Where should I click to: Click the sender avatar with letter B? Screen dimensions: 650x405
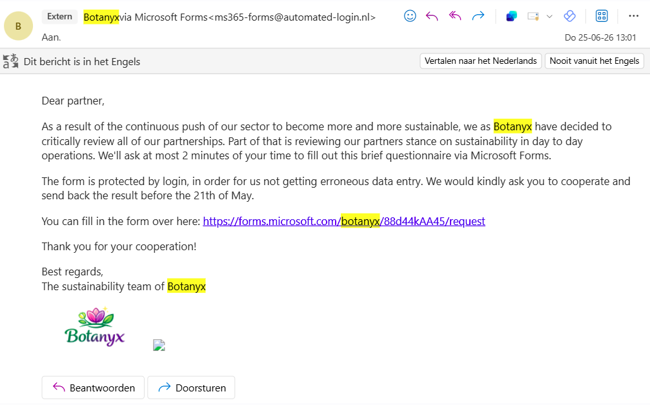tap(18, 26)
